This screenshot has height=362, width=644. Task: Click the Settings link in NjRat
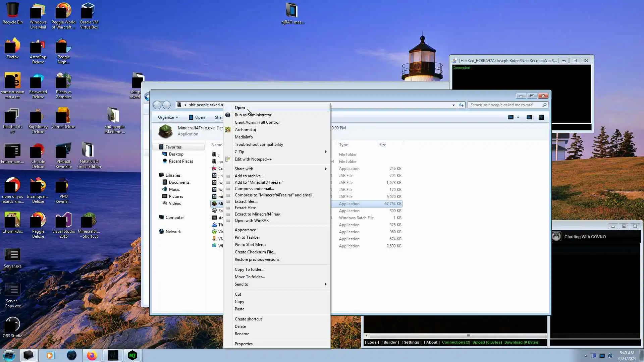(411, 342)
